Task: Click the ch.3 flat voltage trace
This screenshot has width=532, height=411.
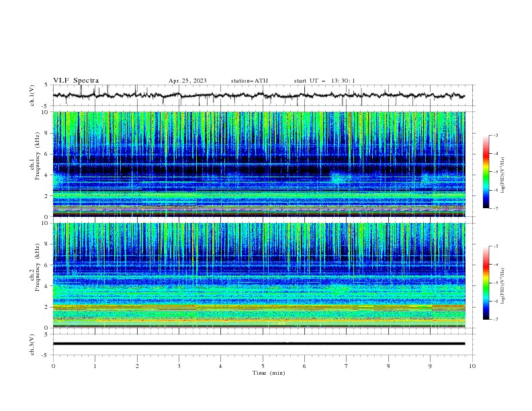Action: [259, 344]
